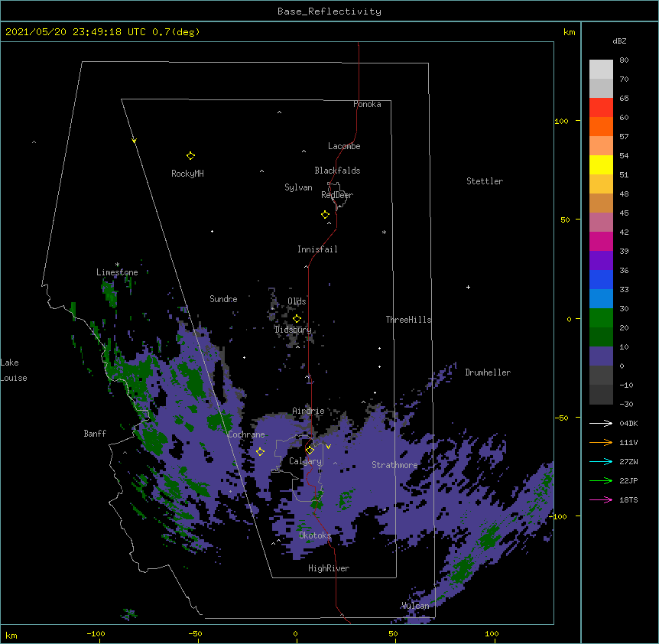
Task: Click the Okotoks label
Action: tap(315, 535)
